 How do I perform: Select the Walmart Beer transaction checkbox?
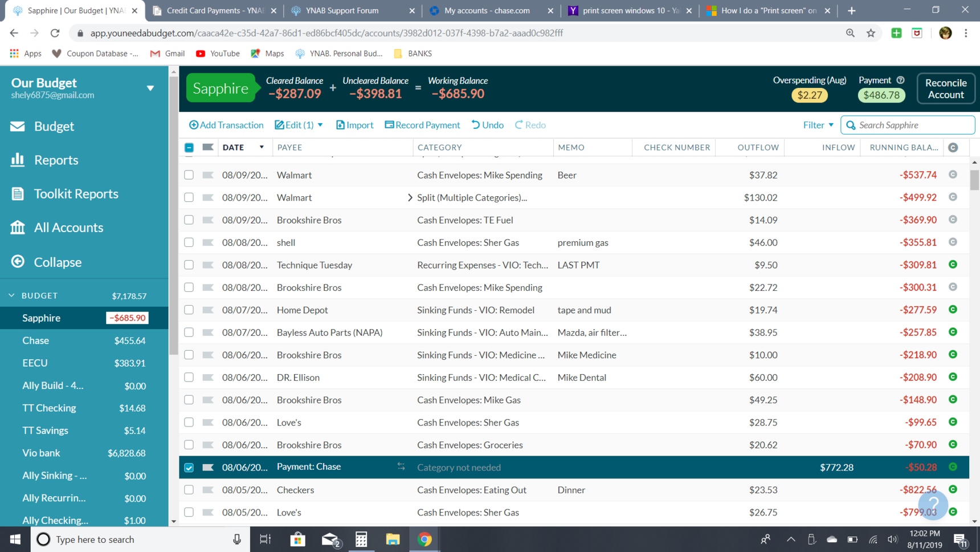pyautogui.click(x=189, y=175)
